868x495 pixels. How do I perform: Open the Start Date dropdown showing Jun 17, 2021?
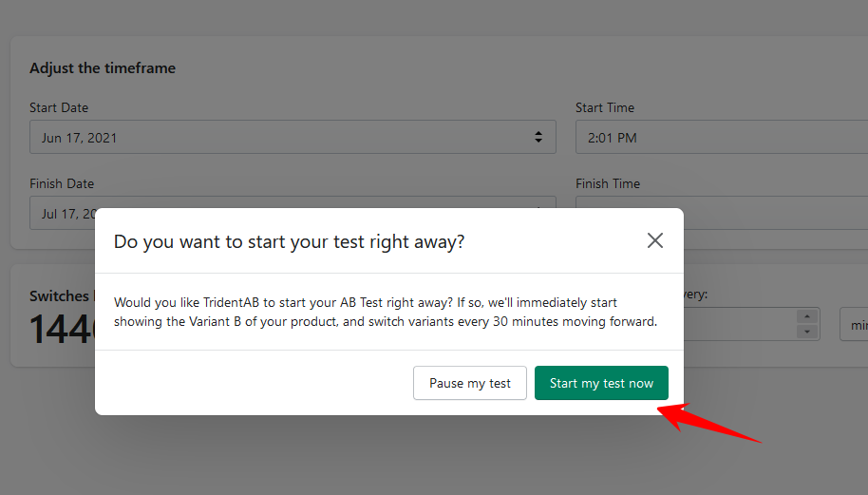click(292, 138)
